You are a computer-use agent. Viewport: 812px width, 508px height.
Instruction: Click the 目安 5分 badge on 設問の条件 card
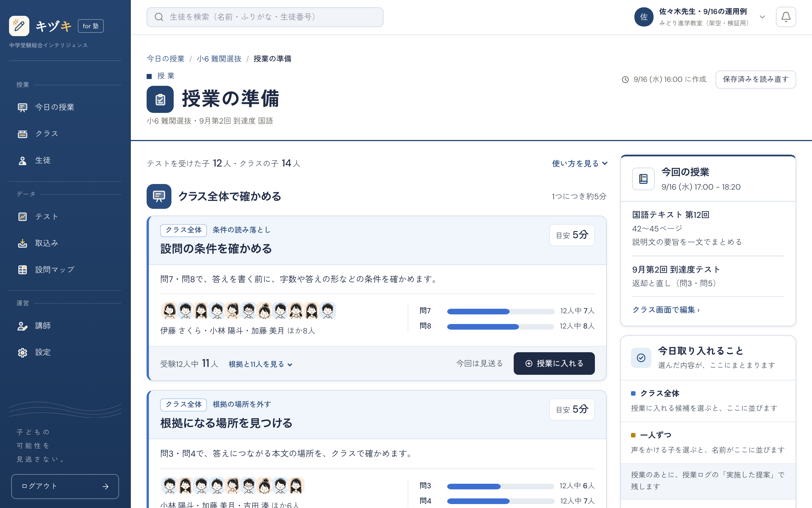[572, 235]
